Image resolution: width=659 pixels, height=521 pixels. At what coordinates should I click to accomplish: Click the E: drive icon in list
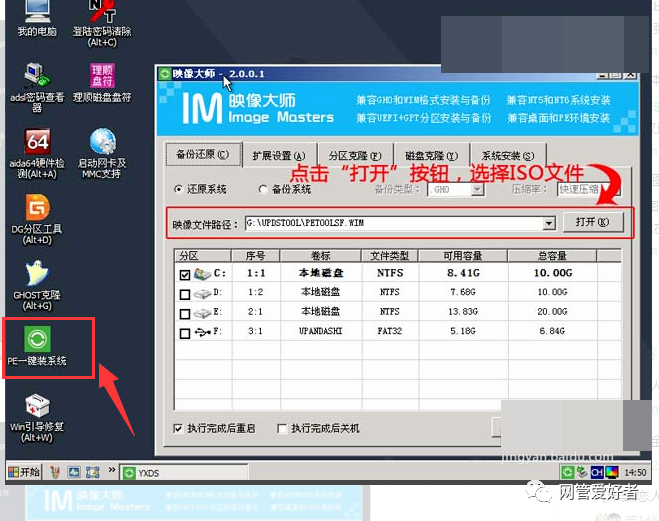click(202, 313)
